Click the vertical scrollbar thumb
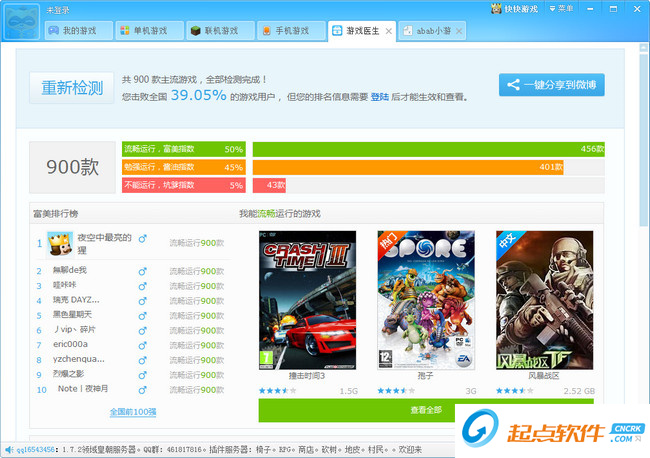650x458 pixels. click(643, 139)
